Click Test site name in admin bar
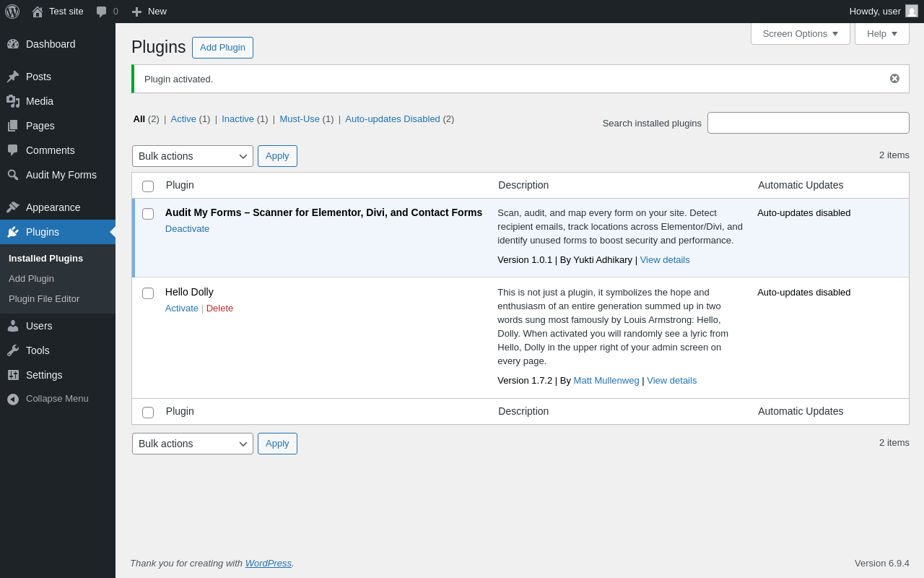The height and width of the screenshot is (578, 924). 66,12
